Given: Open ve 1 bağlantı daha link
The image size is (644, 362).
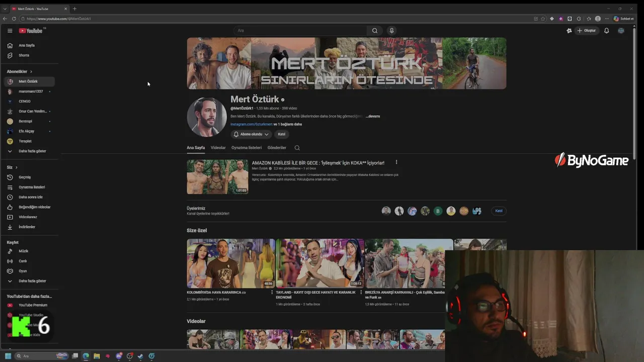Looking at the screenshot, I should [288, 124].
